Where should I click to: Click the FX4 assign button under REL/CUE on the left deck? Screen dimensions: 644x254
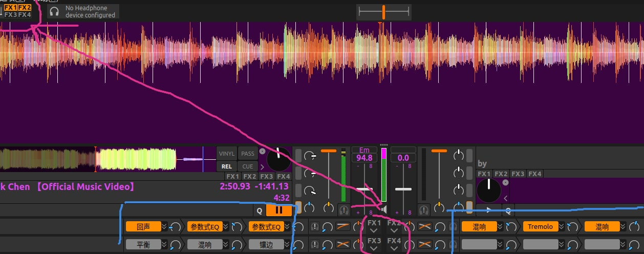coord(284,176)
